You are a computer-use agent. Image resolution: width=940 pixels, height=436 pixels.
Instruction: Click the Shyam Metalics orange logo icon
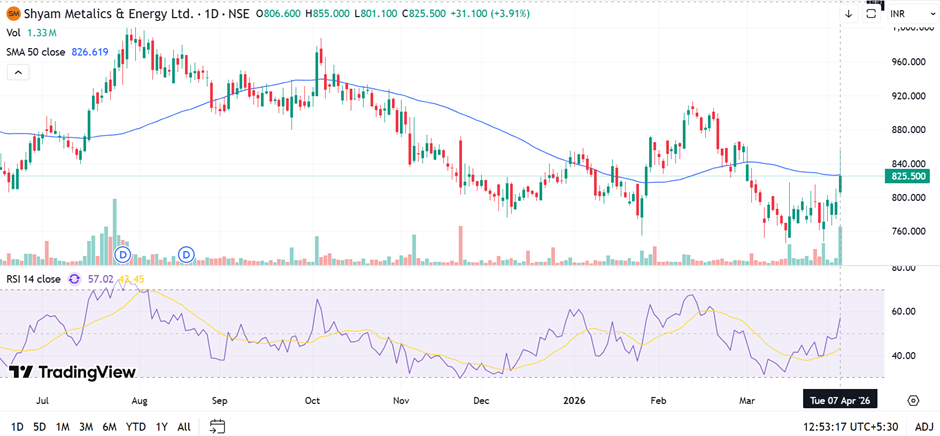[13, 14]
